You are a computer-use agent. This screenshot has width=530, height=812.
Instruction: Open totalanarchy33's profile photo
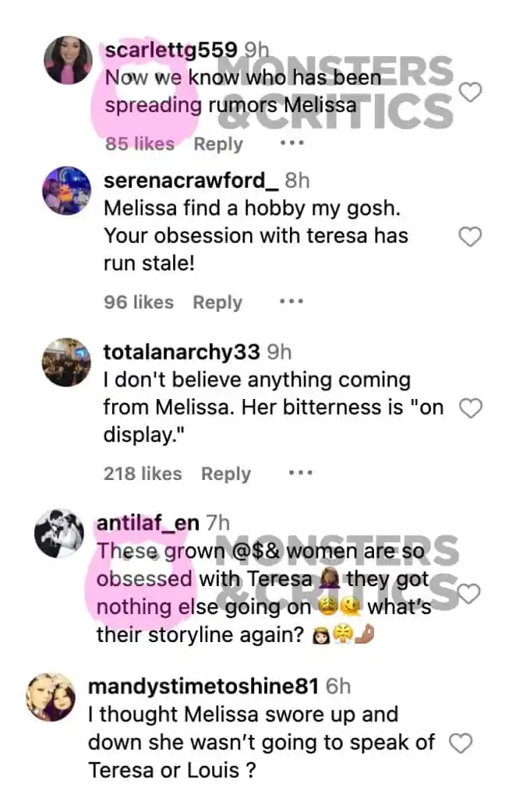click(66, 362)
